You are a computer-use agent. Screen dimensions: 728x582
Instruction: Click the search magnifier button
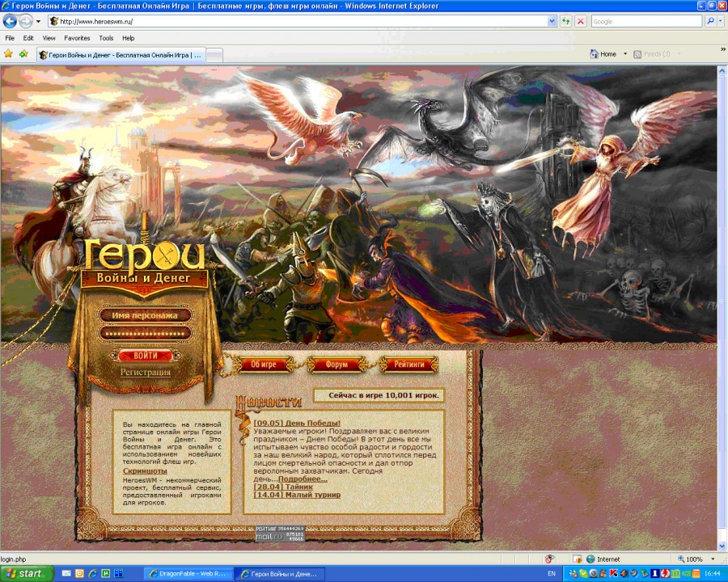point(710,21)
